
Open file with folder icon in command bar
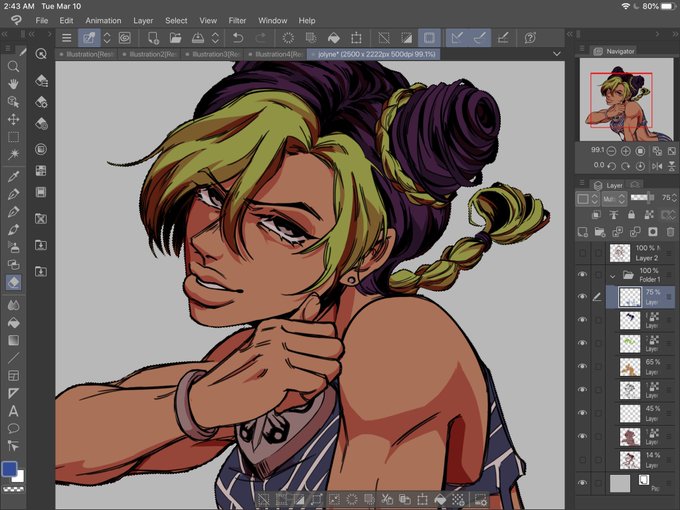pyautogui.click(x=176, y=38)
